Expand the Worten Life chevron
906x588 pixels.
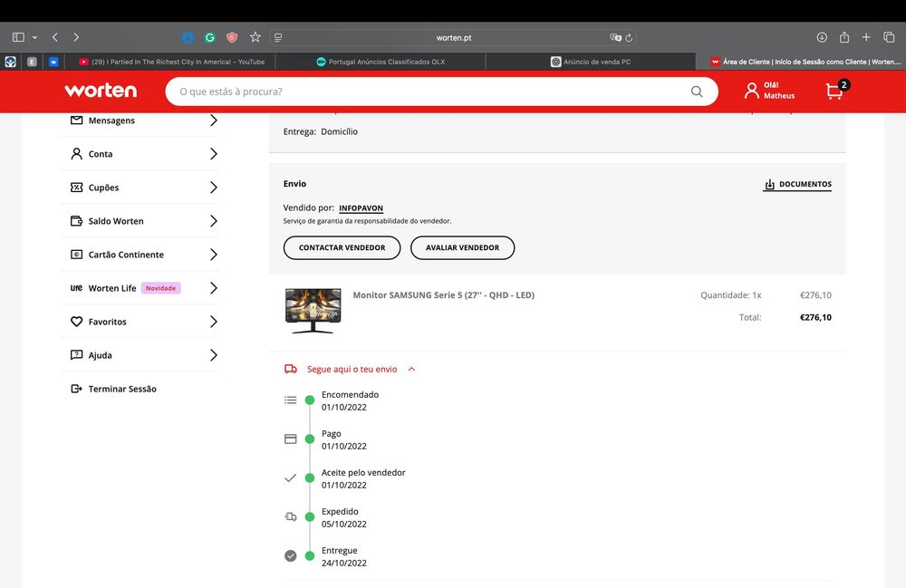[x=213, y=287]
